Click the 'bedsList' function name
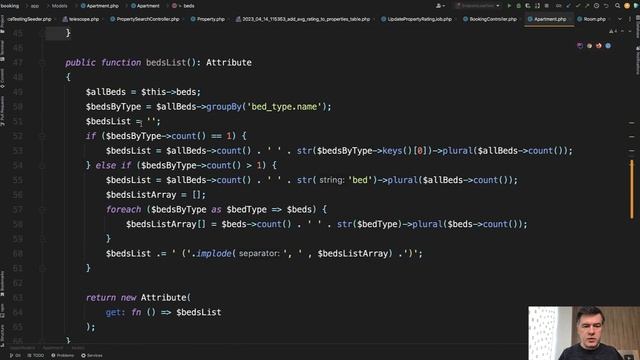 click(x=166, y=62)
